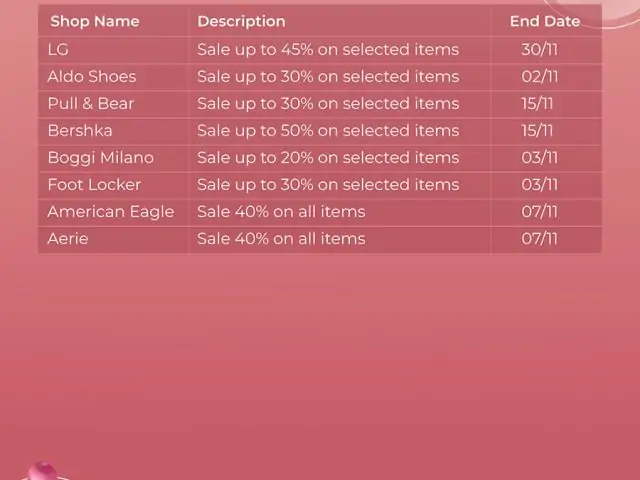Click the 50% sale description for Bershka
The width and height of the screenshot is (640, 480).
tap(328, 131)
